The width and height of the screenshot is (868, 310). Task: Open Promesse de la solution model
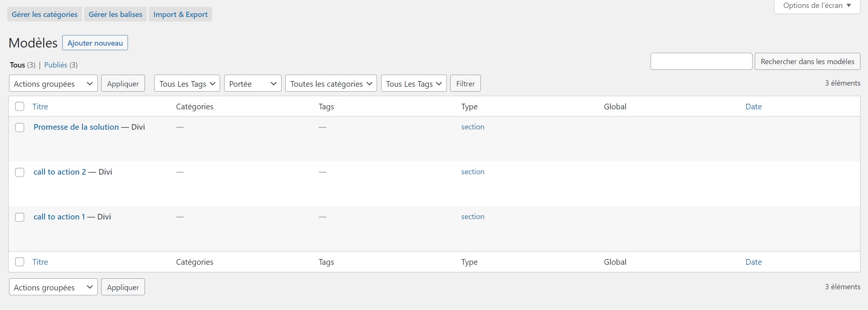(76, 127)
